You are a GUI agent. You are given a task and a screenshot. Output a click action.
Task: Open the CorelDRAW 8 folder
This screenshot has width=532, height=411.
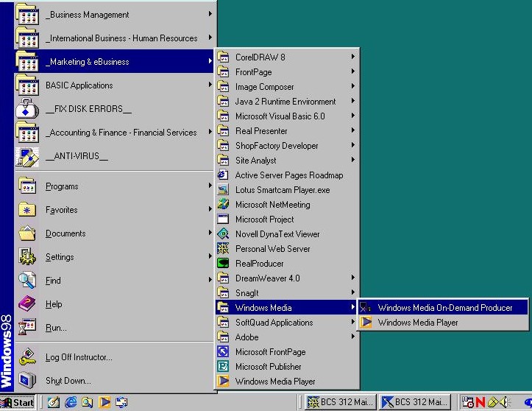click(x=287, y=57)
